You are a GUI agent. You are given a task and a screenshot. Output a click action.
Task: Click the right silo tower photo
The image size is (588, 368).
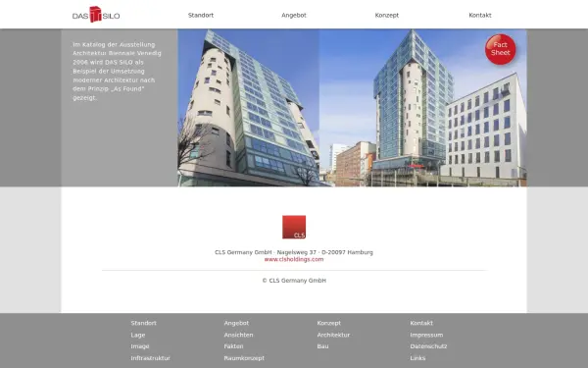(423, 108)
